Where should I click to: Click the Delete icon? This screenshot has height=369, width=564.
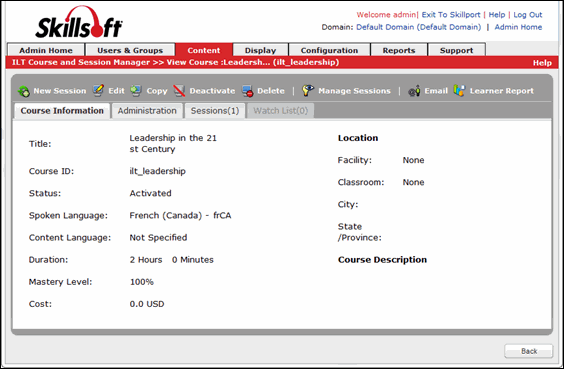247,91
